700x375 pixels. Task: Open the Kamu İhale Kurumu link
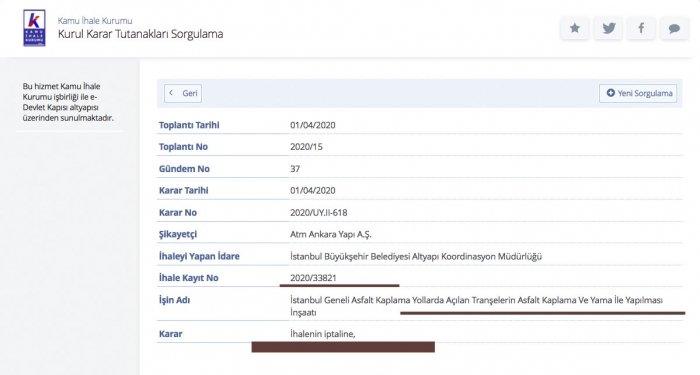[95, 21]
